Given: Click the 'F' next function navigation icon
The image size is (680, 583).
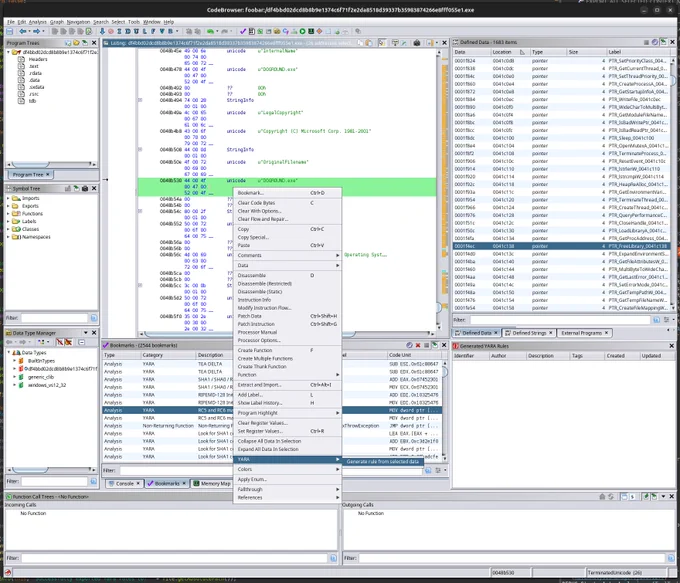Looking at the screenshot, I should point(153,31).
